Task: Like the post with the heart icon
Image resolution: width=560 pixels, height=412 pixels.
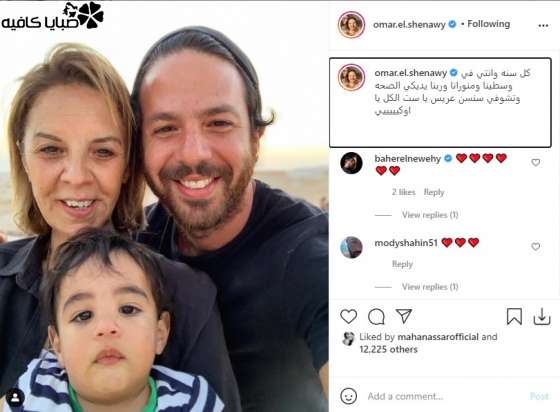Action: pos(348,316)
